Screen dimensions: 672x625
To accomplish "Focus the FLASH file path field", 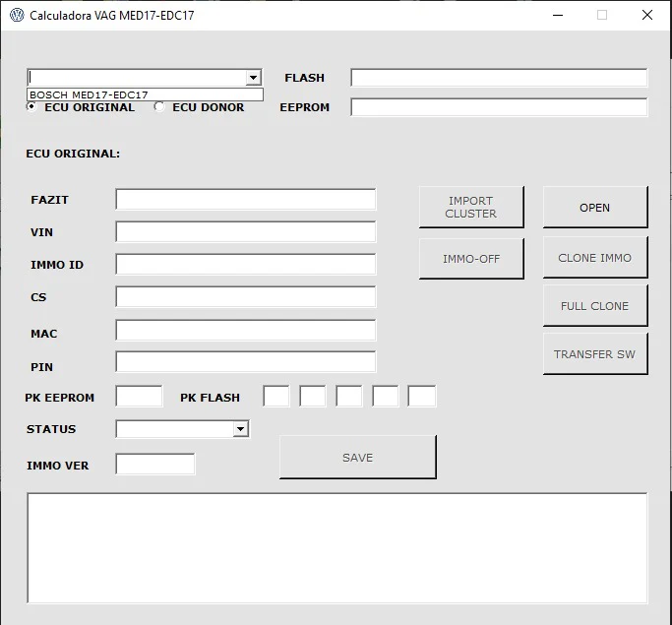I will click(499, 78).
